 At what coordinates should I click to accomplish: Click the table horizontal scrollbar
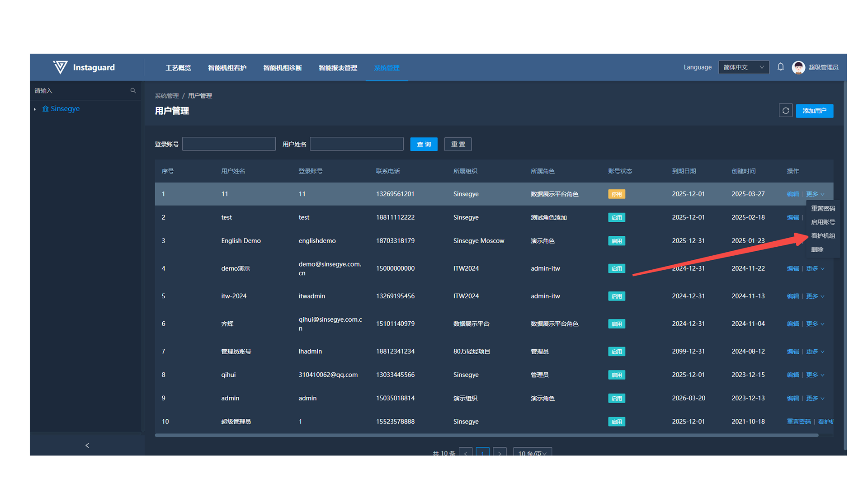486,435
